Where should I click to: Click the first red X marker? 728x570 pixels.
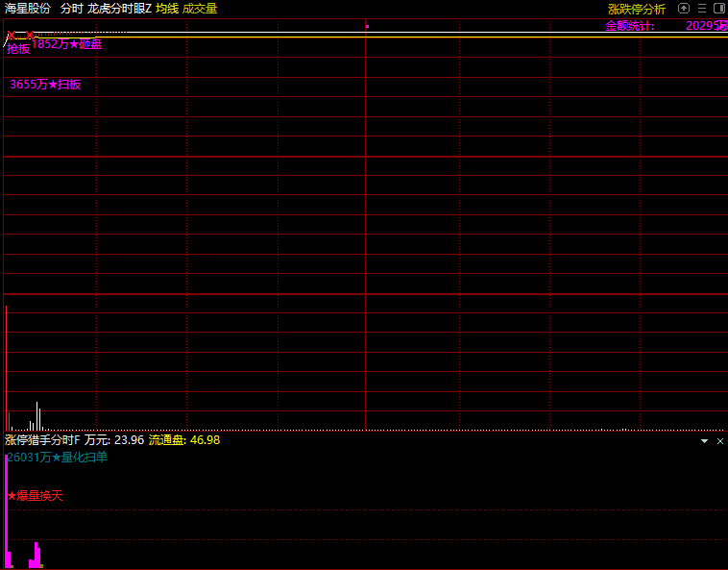12,36
